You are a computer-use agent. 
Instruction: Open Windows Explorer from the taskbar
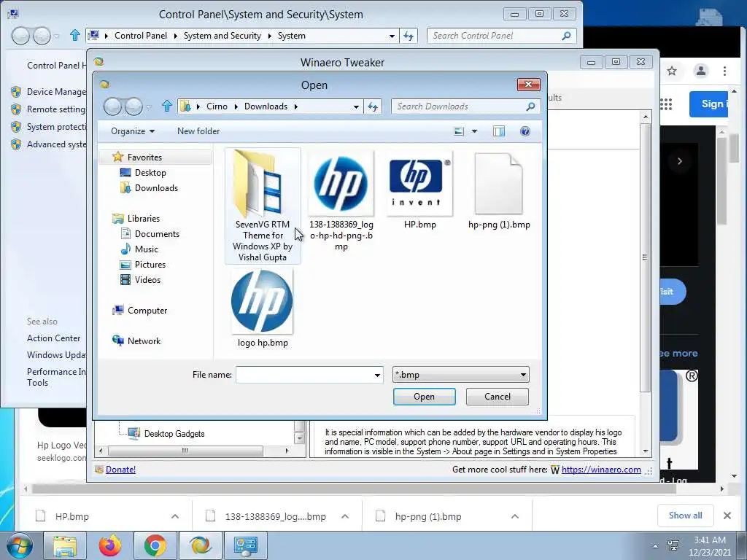click(x=64, y=545)
